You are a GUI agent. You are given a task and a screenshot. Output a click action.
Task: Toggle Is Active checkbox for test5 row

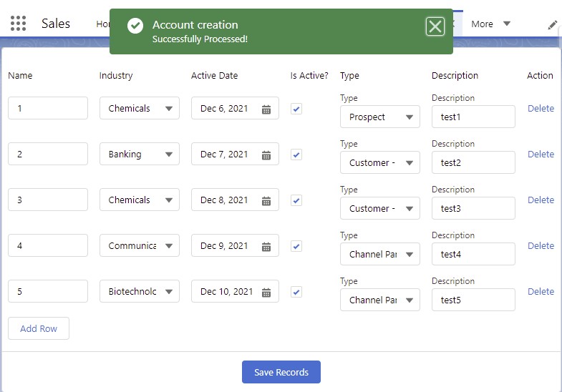click(x=296, y=292)
